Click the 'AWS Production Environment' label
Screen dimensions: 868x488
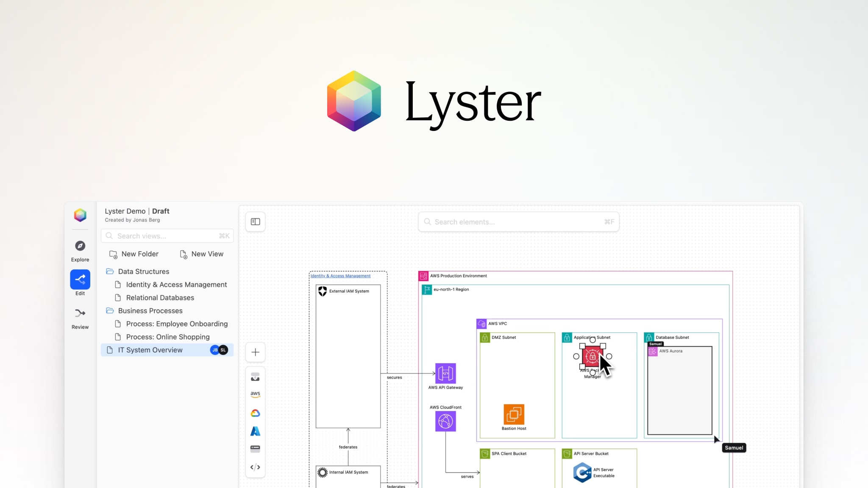tap(459, 276)
